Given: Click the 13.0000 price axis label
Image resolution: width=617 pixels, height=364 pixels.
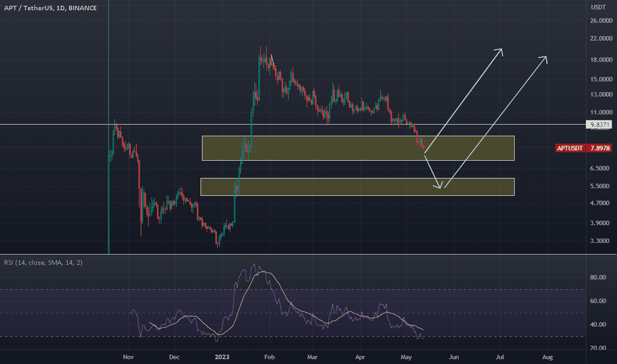Looking at the screenshot, I should (601, 95).
